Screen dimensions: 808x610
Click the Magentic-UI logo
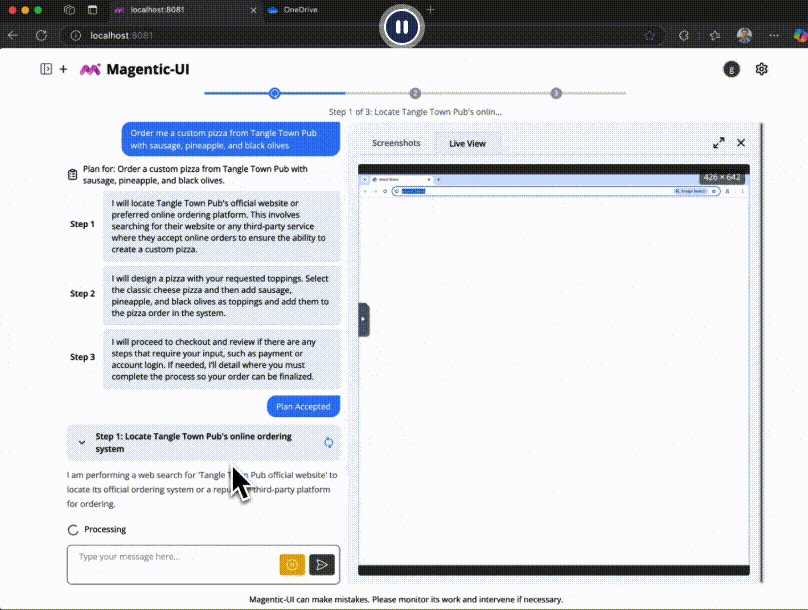90,70
